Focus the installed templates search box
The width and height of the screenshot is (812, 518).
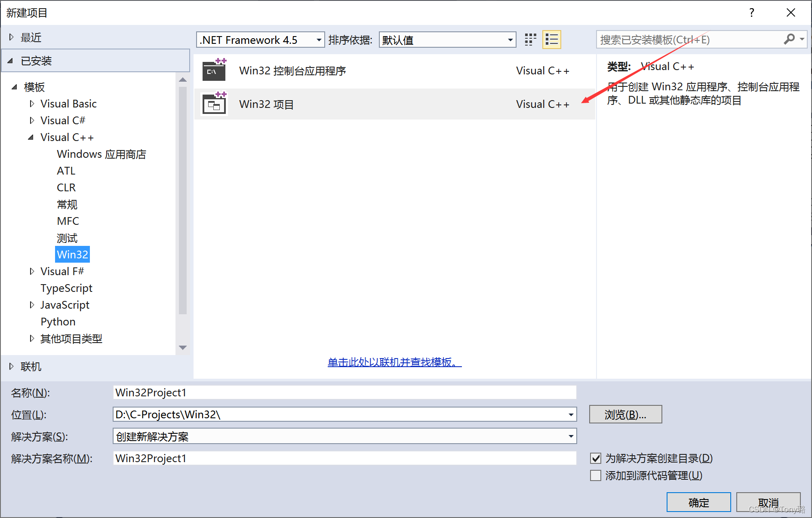click(x=690, y=40)
